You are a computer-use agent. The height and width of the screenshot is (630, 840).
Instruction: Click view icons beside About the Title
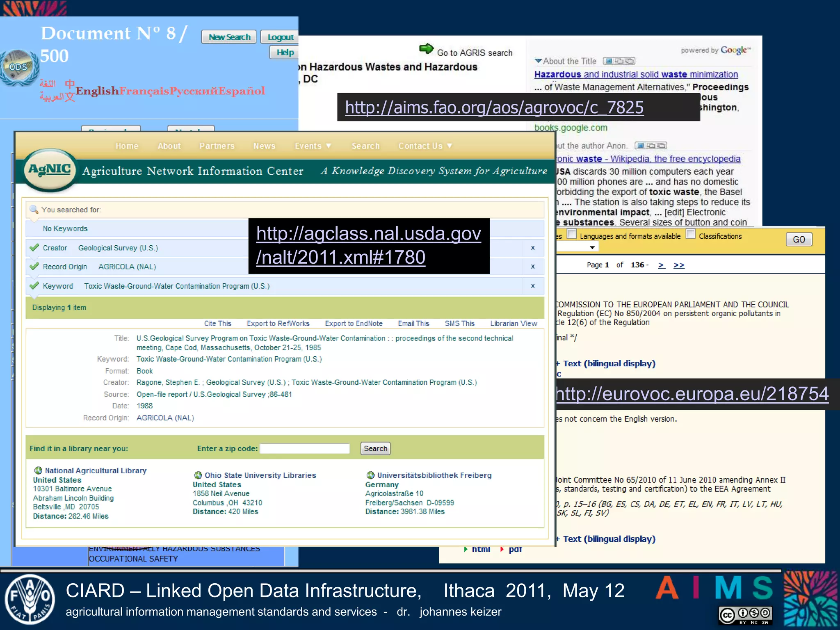pyautogui.click(x=619, y=61)
